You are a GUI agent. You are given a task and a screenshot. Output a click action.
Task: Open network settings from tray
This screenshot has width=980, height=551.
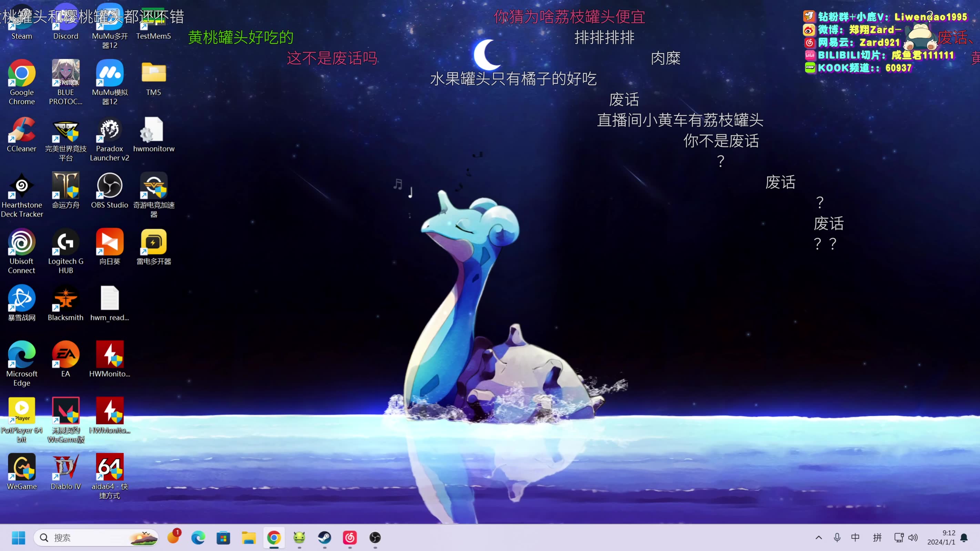pos(899,538)
